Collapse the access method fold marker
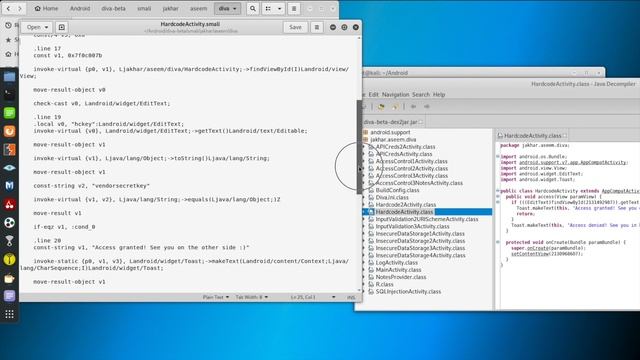This screenshot has height=360, width=640. click(498, 197)
